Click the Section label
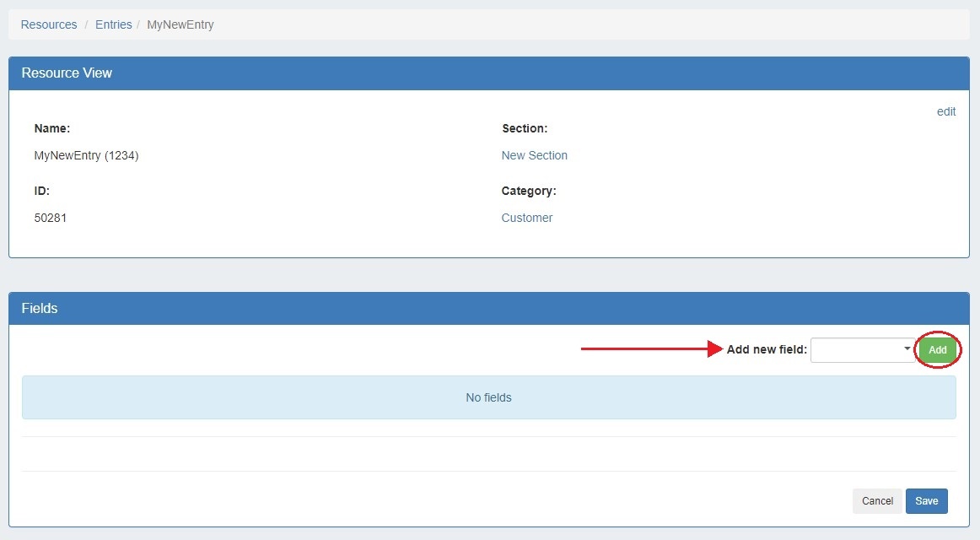 coord(524,128)
